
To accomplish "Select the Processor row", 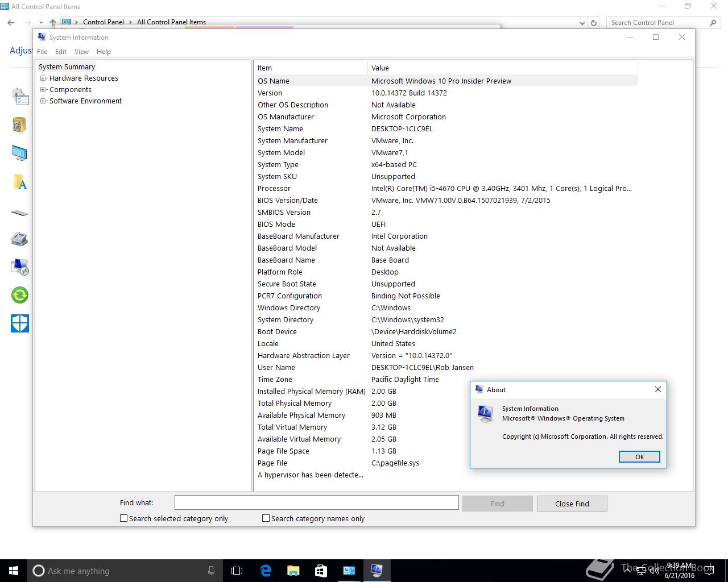I will [446, 188].
